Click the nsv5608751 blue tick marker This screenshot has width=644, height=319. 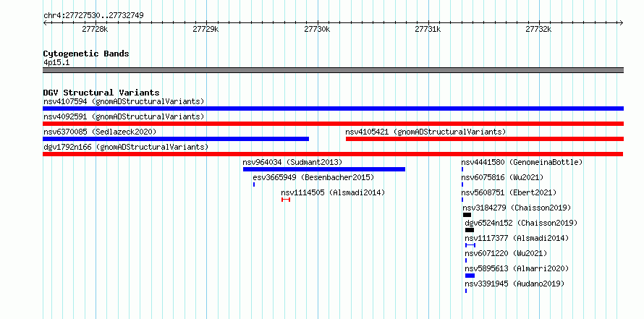click(462, 200)
